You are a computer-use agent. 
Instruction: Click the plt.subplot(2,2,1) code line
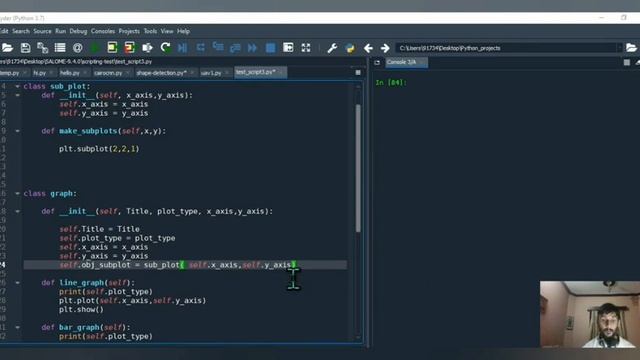(99, 149)
